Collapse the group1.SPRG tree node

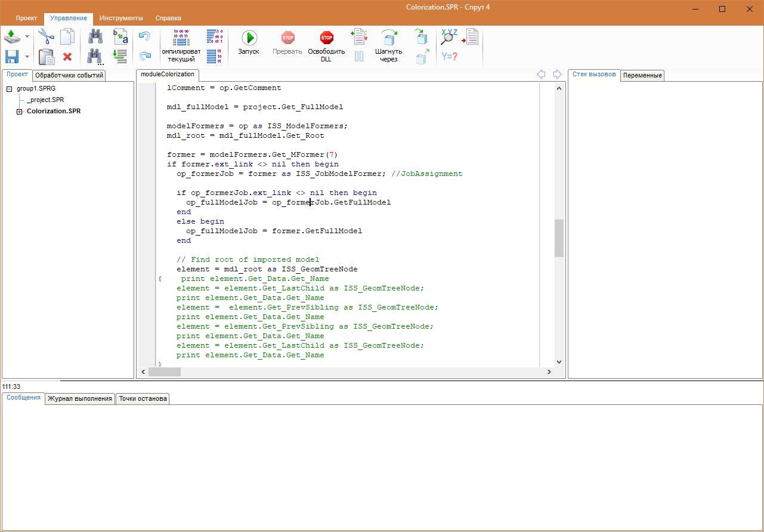click(9, 89)
